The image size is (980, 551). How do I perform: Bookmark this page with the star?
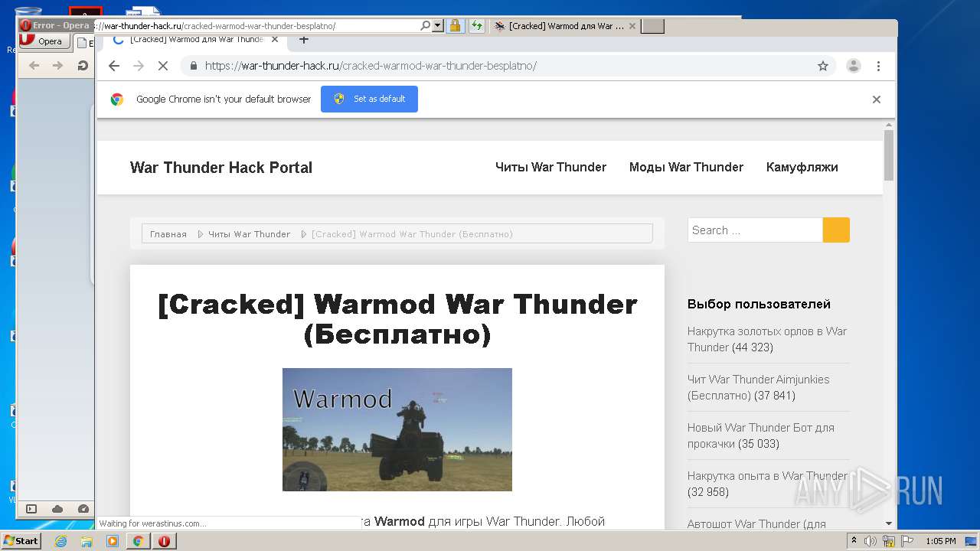[823, 66]
